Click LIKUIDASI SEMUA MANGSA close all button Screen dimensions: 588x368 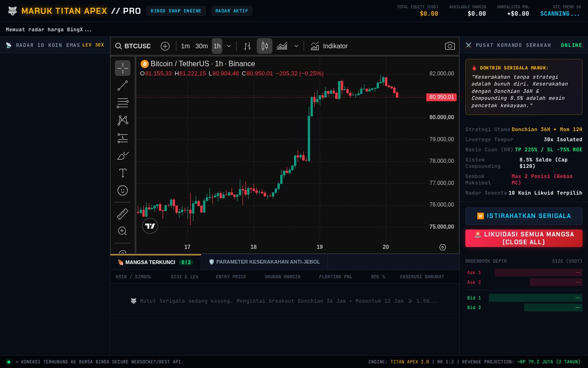[524, 238]
